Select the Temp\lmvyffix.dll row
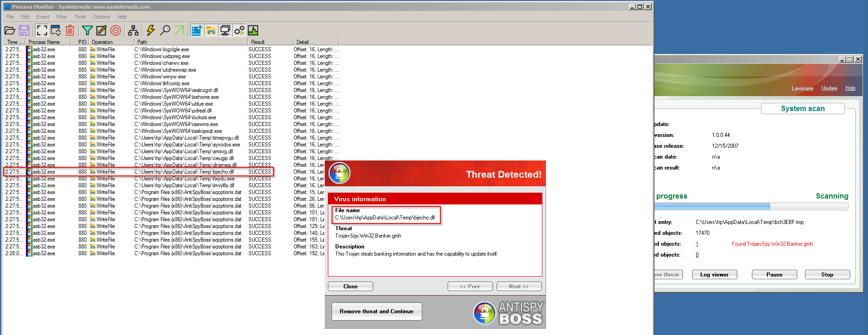The height and width of the screenshot is (335, 868). pyautogui.click(x=164, y=185)
